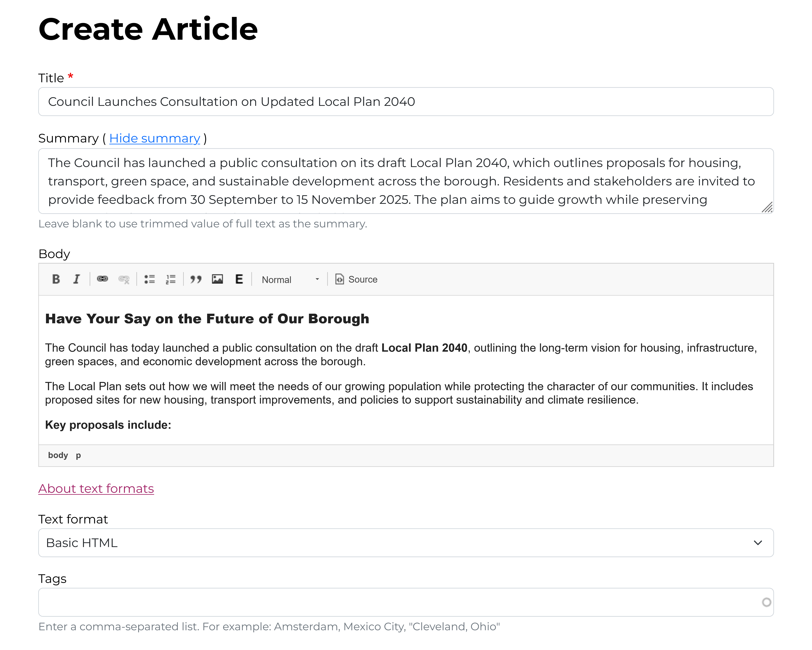Viewport: 812px width, 650px height.
Task: Expand the Basic HTML text format select
Action: (406, 543)
